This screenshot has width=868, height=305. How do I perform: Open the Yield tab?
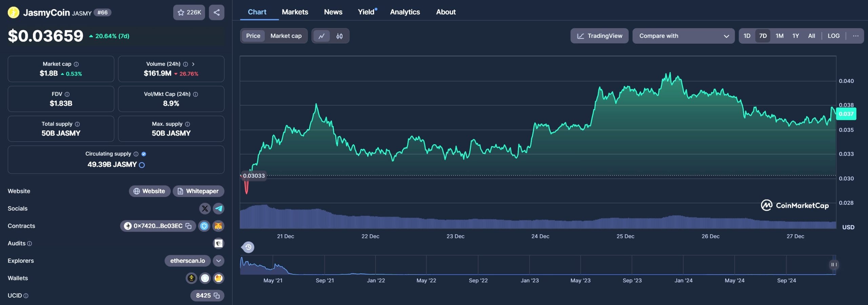click(x=367, y=12)
